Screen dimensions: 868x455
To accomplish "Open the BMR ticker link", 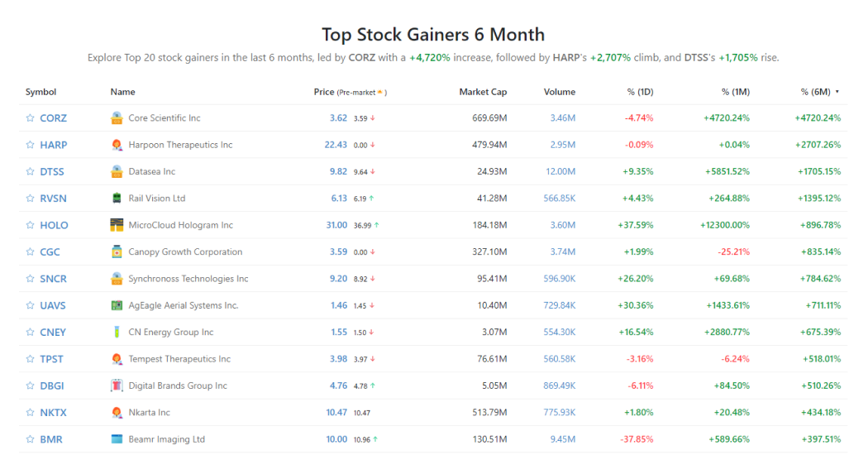I will point(51,439).
